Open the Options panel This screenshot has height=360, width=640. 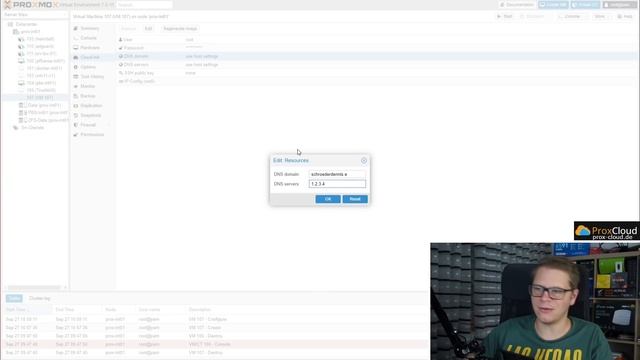tap(88, 67)
